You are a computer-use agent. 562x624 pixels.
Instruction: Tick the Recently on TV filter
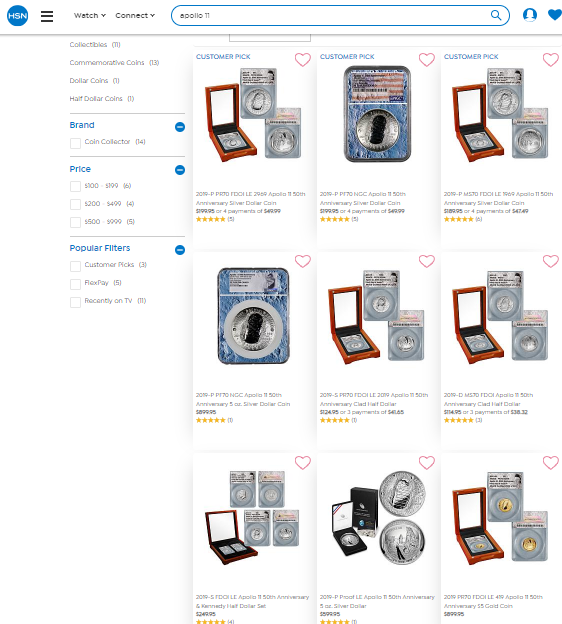point(75,302)
